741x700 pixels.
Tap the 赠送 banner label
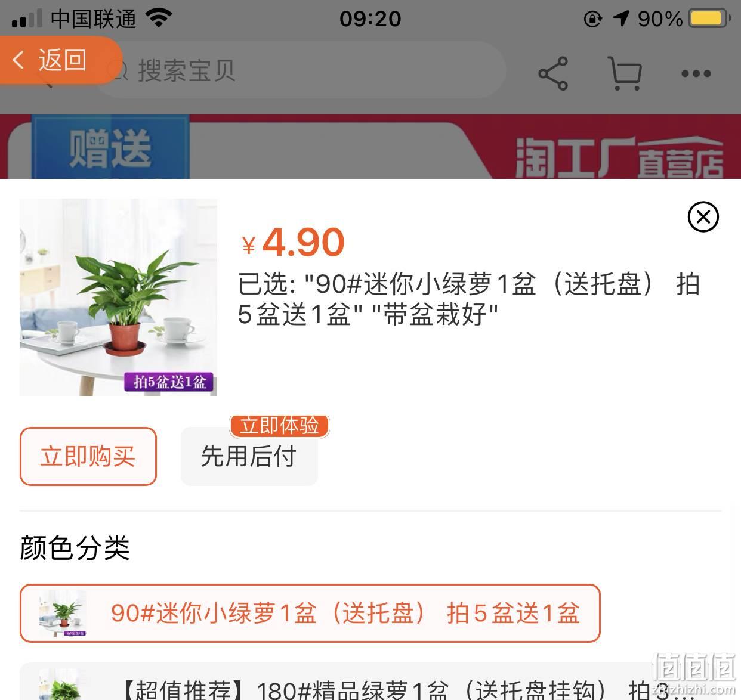[x=110, y=148]
